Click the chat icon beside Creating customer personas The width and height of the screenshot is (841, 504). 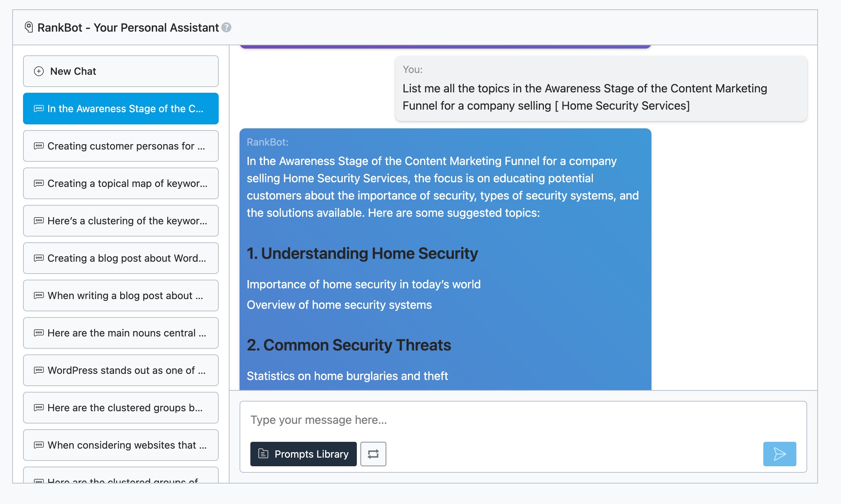[39, 146]
